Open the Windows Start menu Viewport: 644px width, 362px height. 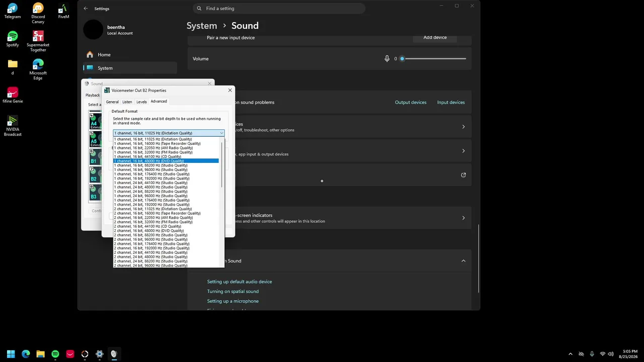tap(11, 354)
